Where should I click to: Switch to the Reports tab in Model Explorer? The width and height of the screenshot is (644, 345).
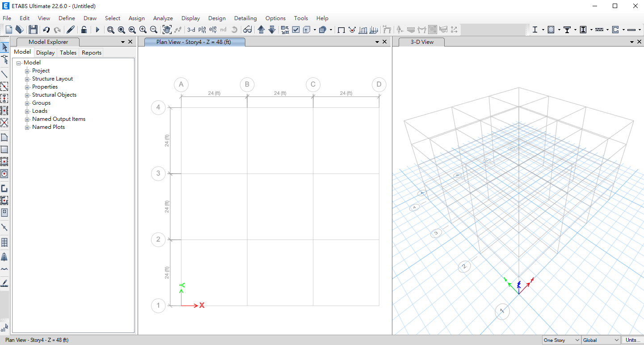pyautogui.click(x=92, y=52)
